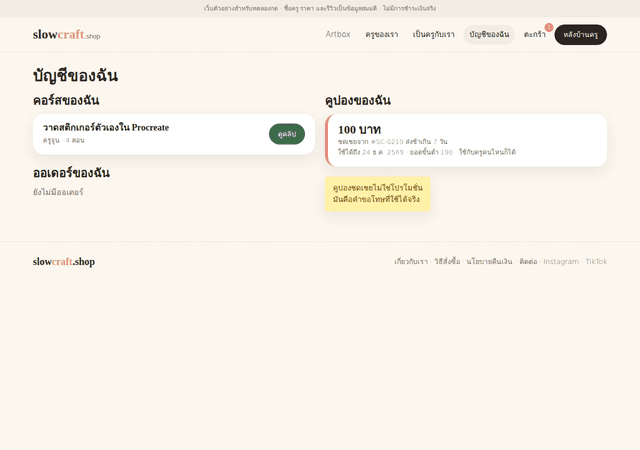Open the เป็นครูกับเรา menu item
This screenshot has width=640, height=450.
coord(433,35)
